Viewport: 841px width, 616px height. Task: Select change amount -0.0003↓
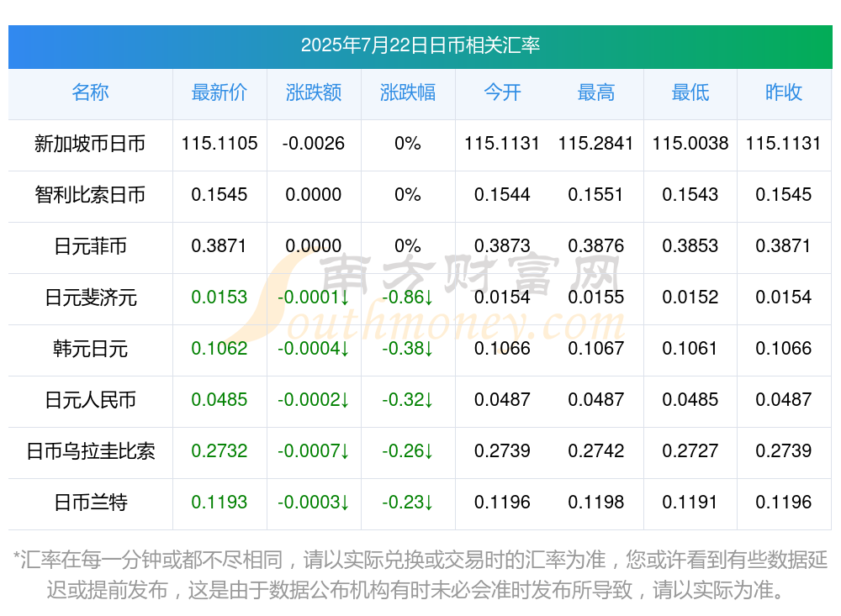click(x=313, y=503)
